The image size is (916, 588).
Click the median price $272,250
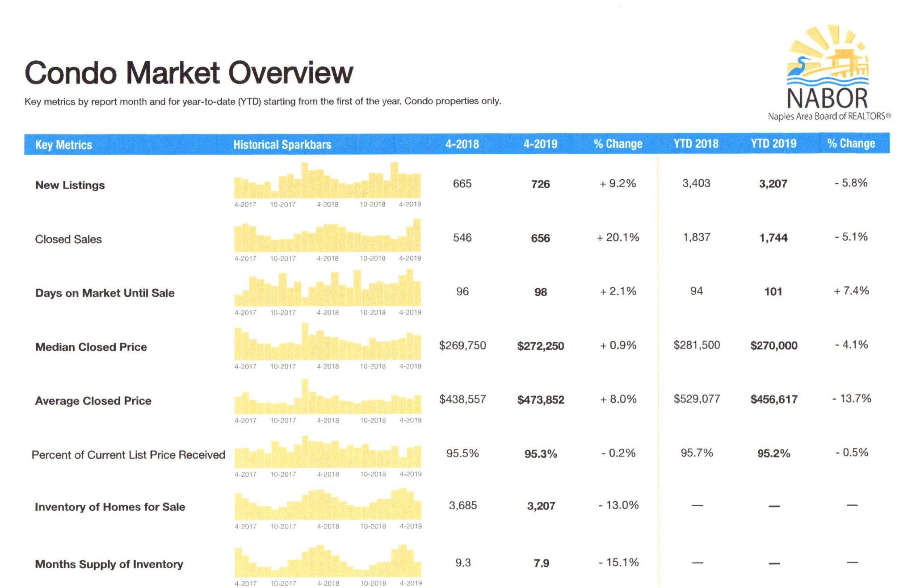(541, 346)
